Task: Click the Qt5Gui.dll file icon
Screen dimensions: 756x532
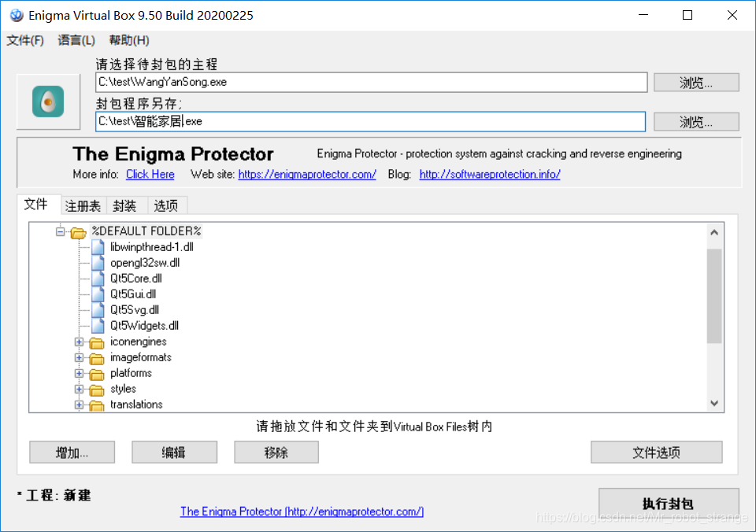Action: click(x=98, y=294)
